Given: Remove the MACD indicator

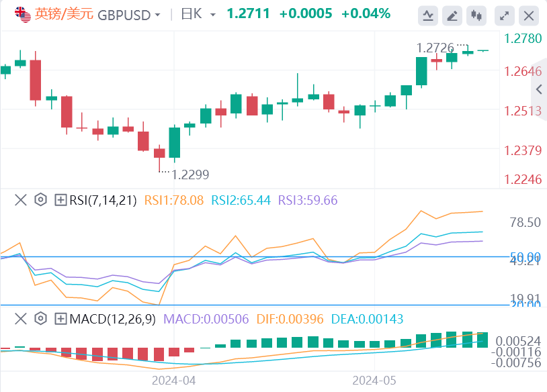Looking at the screenshot, I should 20,318.
